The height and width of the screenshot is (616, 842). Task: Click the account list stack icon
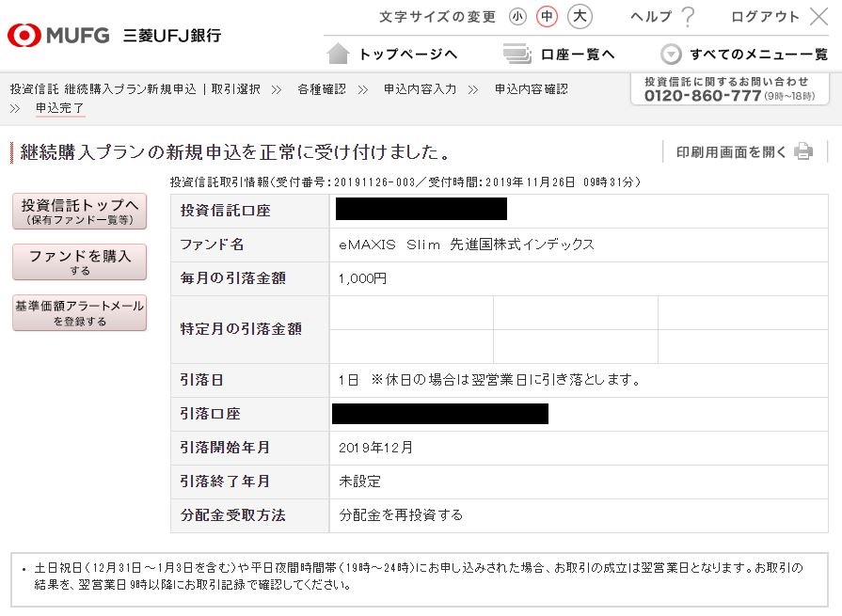pos(516,54)
